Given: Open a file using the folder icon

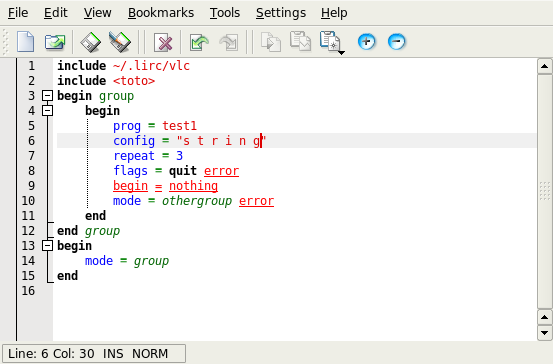Looking at the screenshot, I should [55, 42].
